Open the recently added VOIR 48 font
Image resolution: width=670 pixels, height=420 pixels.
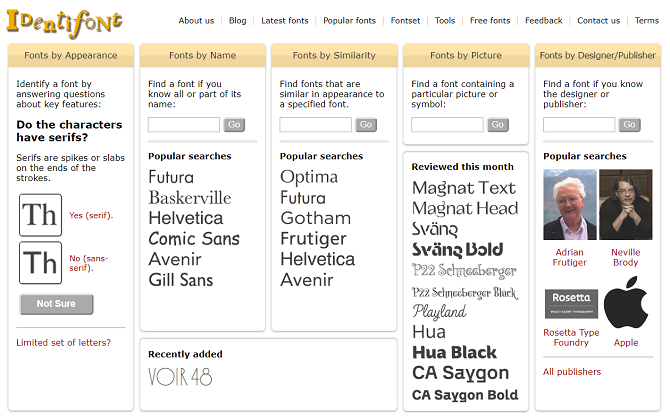pyautogui.click(x=180, y=377)
